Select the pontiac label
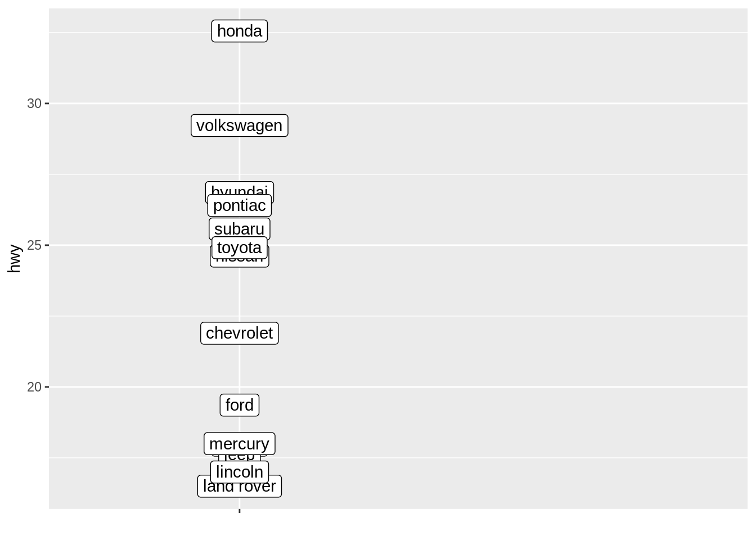The height and width of the screenshot is (540, 756). pos(239,206)
